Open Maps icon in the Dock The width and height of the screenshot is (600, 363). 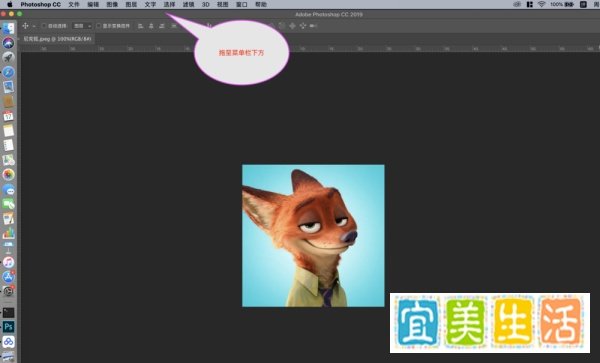click(x=8, y=160)
